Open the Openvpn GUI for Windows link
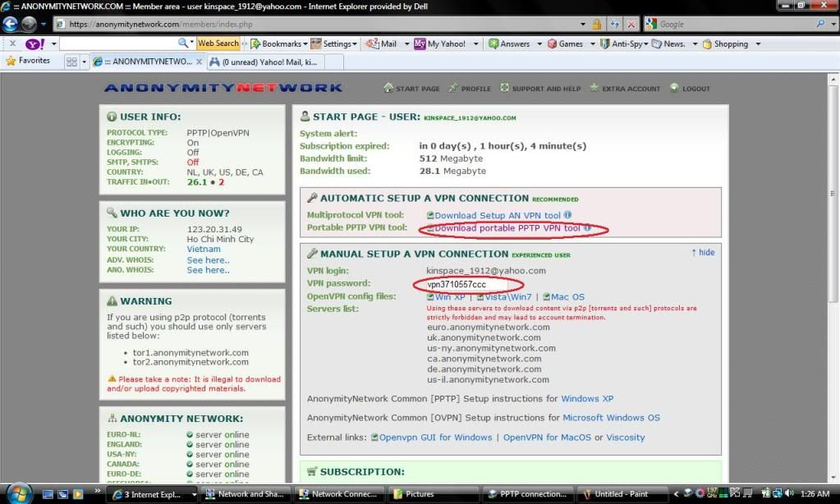 (435, 437)
